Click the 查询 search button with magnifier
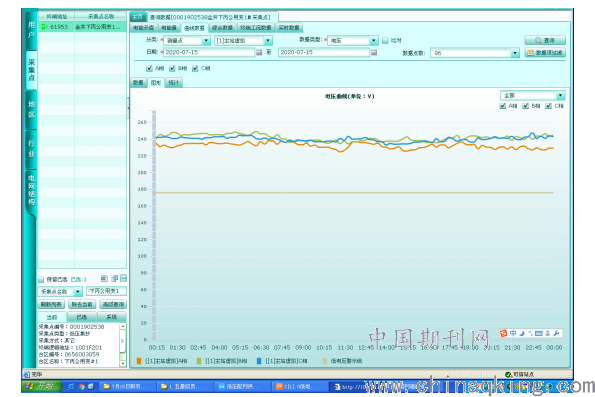The height and width of the screenshot is (397, 595). pos(545,40)
